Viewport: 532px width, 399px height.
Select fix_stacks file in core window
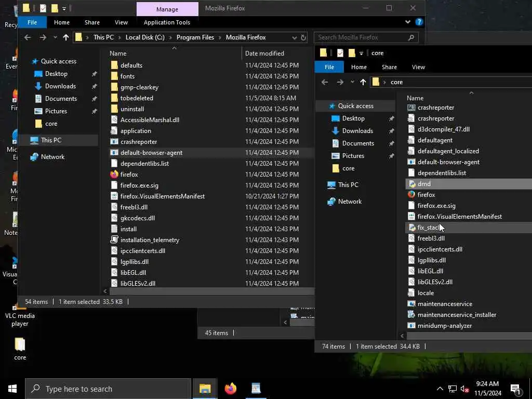tap(429, 228)
